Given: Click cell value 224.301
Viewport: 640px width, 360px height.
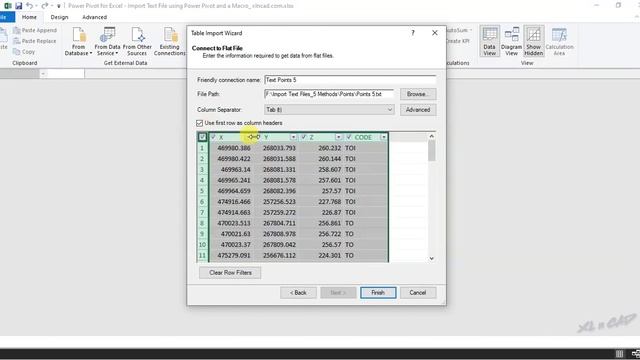Looking at the screenshot, I should click(329, 256).
